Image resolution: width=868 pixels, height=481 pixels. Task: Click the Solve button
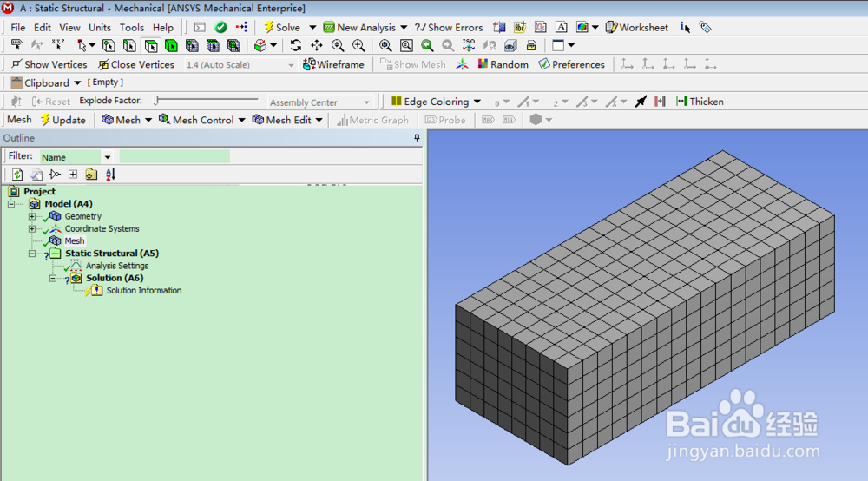[x=282, y=28]
